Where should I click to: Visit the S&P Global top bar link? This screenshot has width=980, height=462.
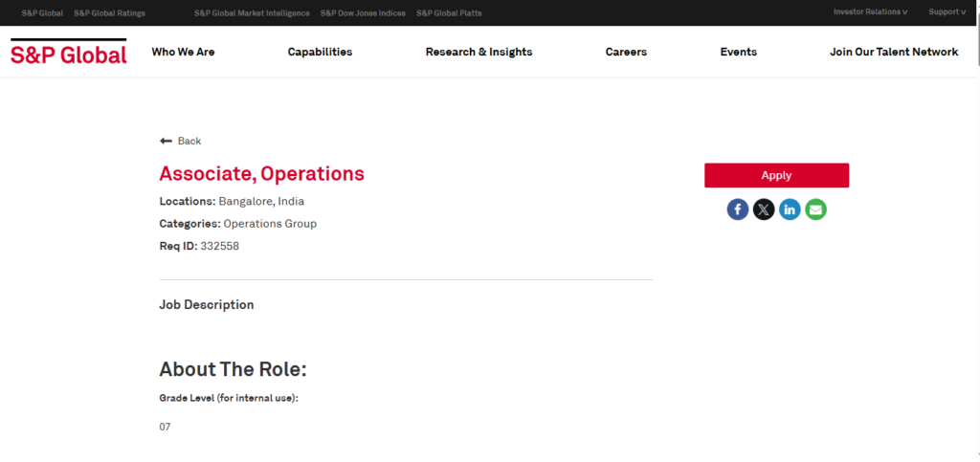point(42,13)
